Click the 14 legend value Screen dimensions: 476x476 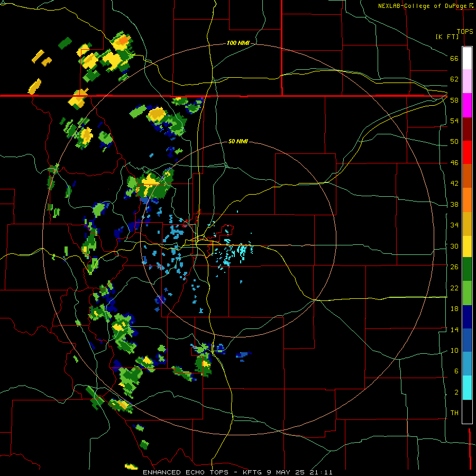tap(454, 329)
